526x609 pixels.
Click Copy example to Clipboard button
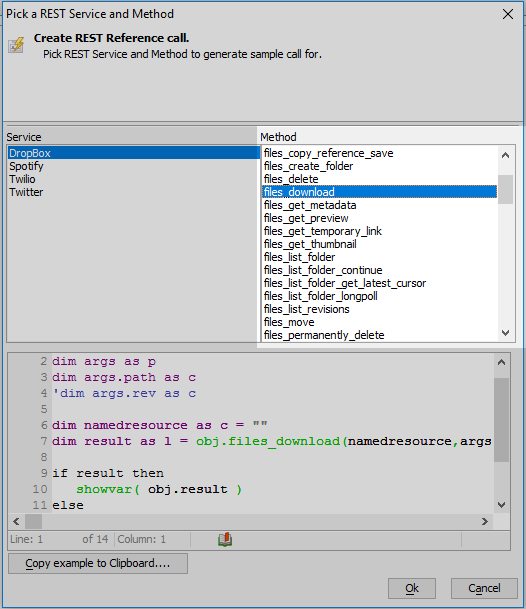coord(98,563)
